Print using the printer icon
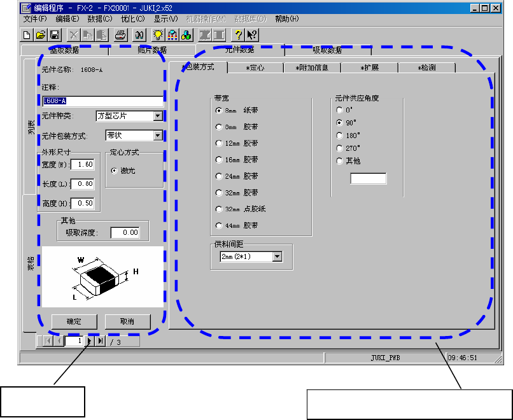Image resolution: width=513 pixels, height=420 pixels. tap(121, 35)
